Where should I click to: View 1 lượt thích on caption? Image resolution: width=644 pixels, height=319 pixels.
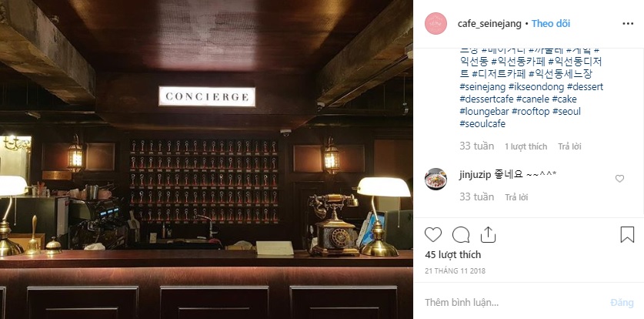(x=526, y=146)
